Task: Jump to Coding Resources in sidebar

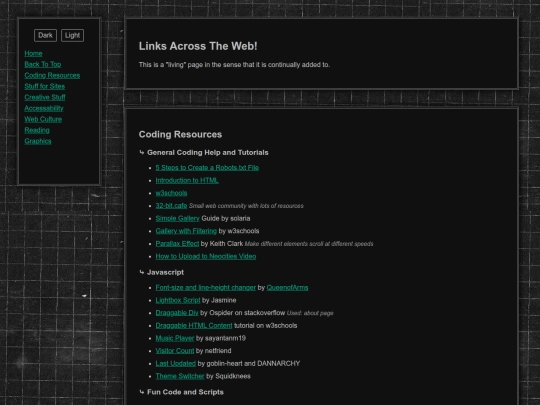Action: (52, 75)
